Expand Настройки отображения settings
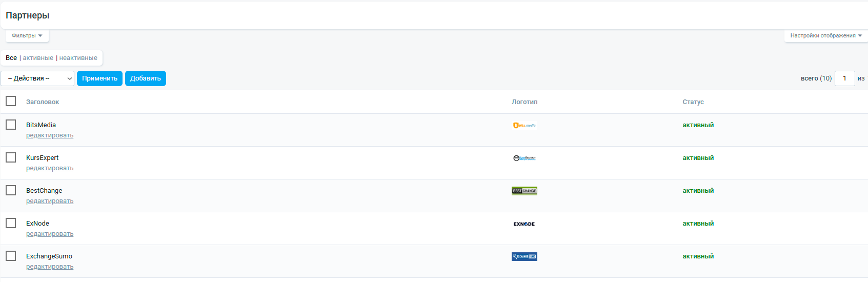The image size is (868, 282). pos(826,36)
